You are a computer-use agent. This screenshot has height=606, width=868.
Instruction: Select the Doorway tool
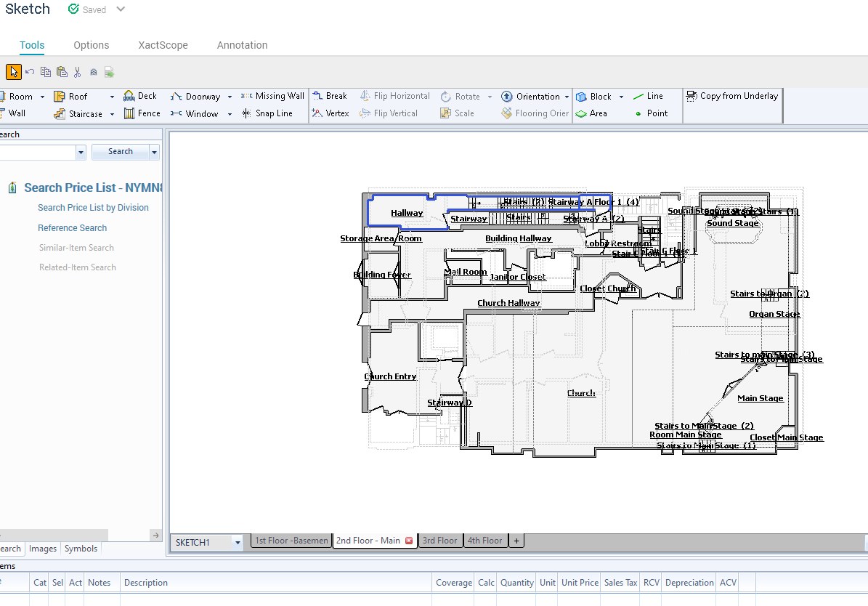(x=195, y=97)
